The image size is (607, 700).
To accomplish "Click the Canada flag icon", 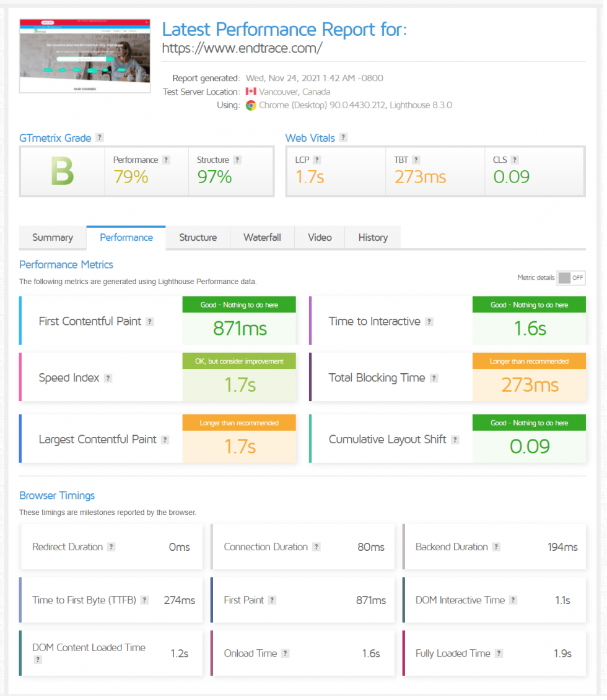I will [x=250, y=92].
